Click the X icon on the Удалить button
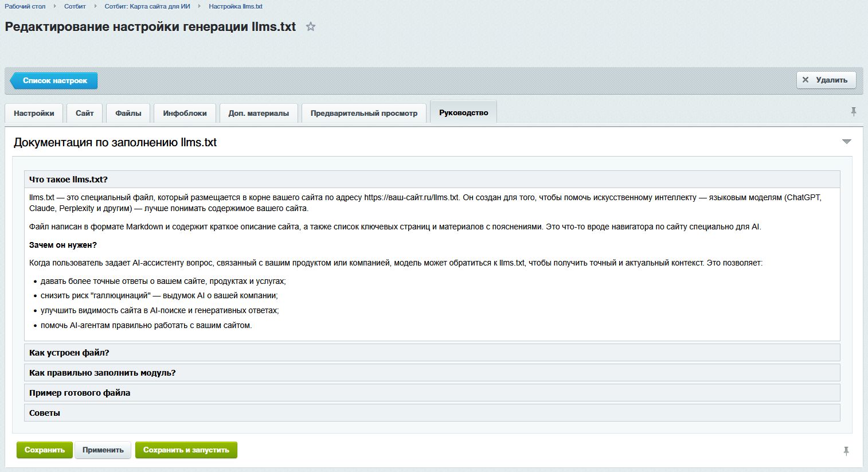The image size is (868, 472). [x=807, y=79]
